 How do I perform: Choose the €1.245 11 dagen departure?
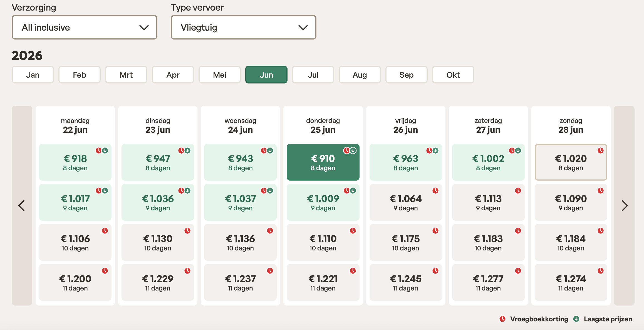pos(405,282)
